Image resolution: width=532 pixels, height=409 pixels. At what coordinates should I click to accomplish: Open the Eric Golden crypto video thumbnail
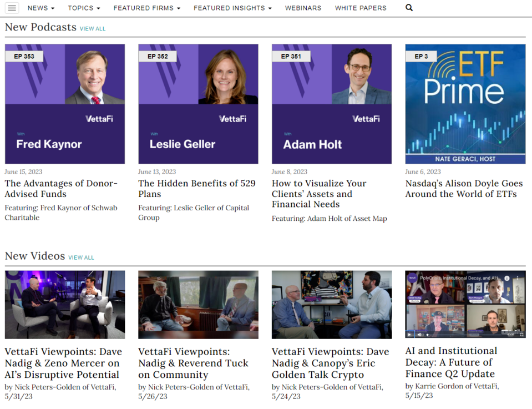(332, 305)
